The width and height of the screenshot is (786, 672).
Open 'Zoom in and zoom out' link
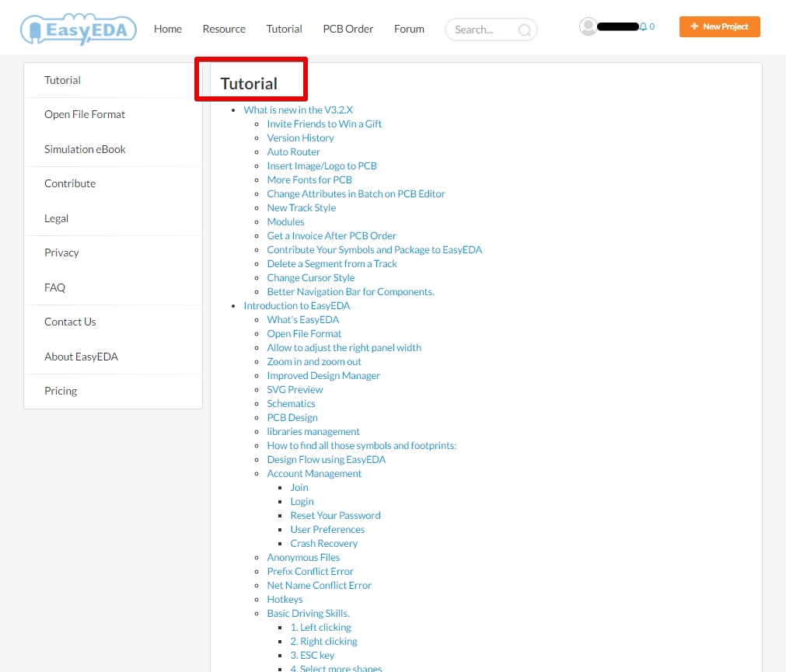(314, 362)
